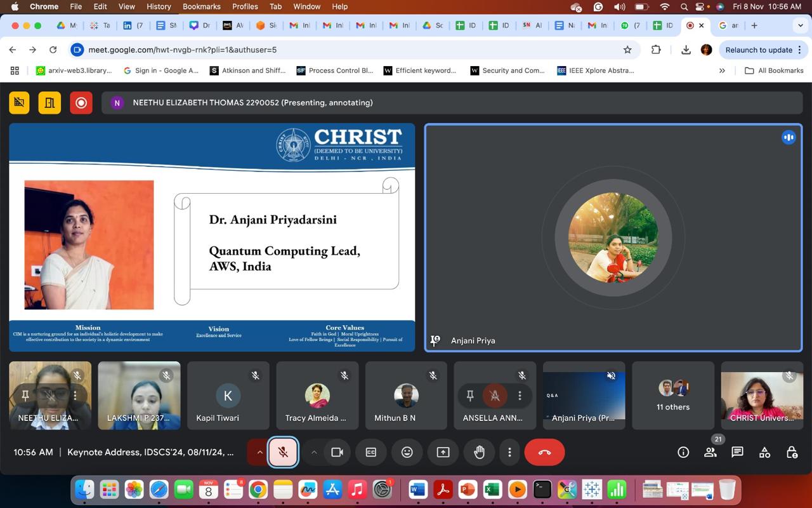812x508 pixels.
Task: Open the in-call chat panel
Action: pos(737,452)
